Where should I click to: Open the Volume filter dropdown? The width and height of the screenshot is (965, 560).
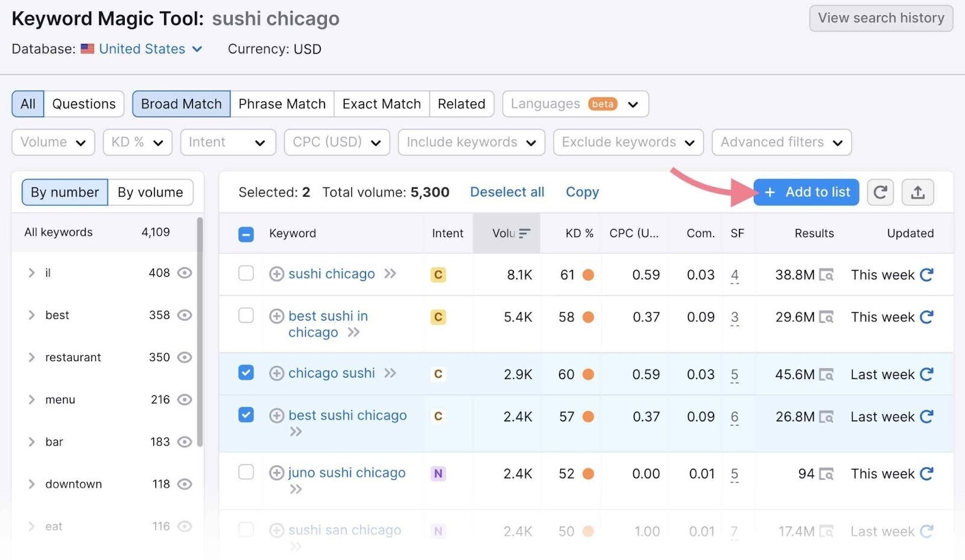(x=53, y=142)
